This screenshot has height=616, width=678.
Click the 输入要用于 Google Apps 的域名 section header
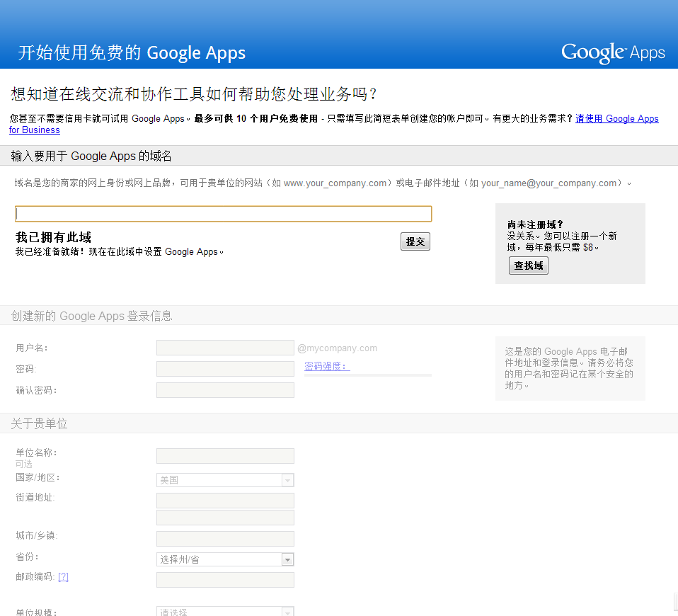tap(91, 156)
